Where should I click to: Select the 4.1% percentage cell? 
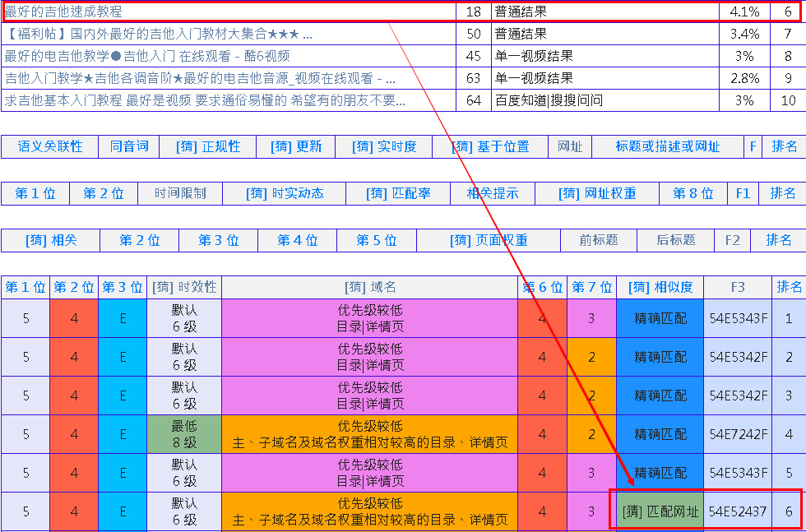744,12
